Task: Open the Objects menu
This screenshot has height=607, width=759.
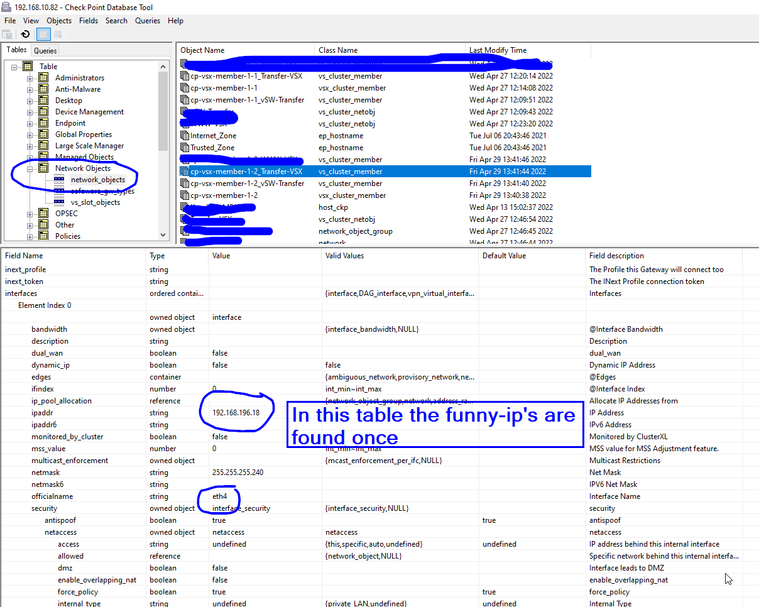Action: click(59, 20)
